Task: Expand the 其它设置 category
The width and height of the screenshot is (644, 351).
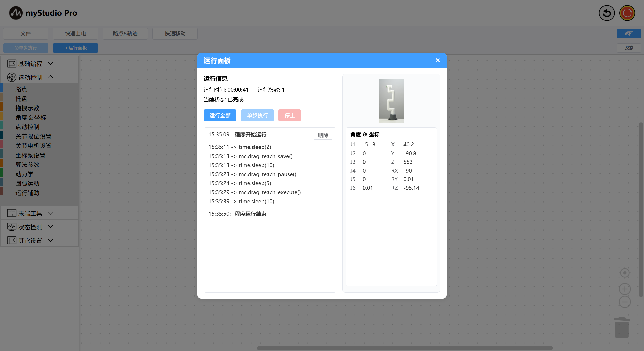Action: [50, 240]
